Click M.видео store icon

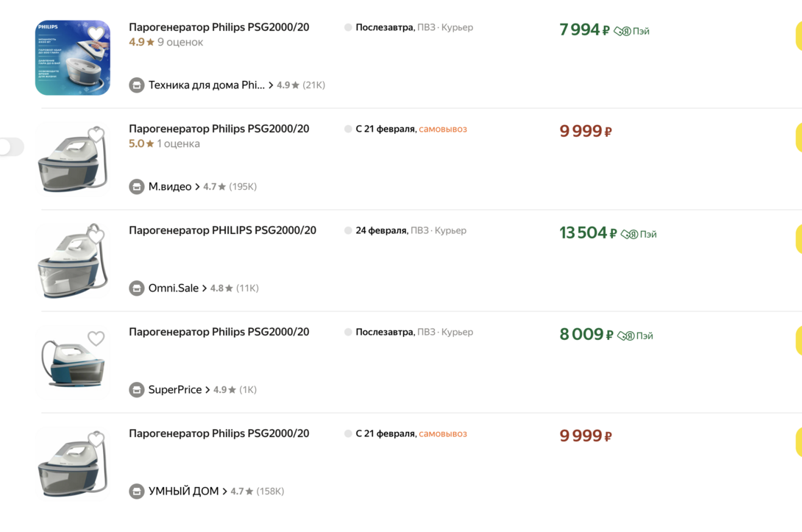click(x=137, y=187)
